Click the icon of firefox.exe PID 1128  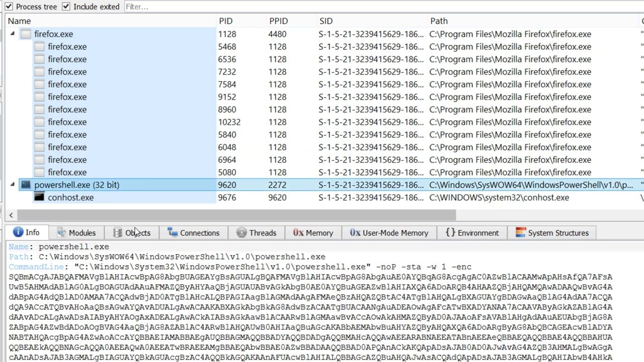point(26,34)
